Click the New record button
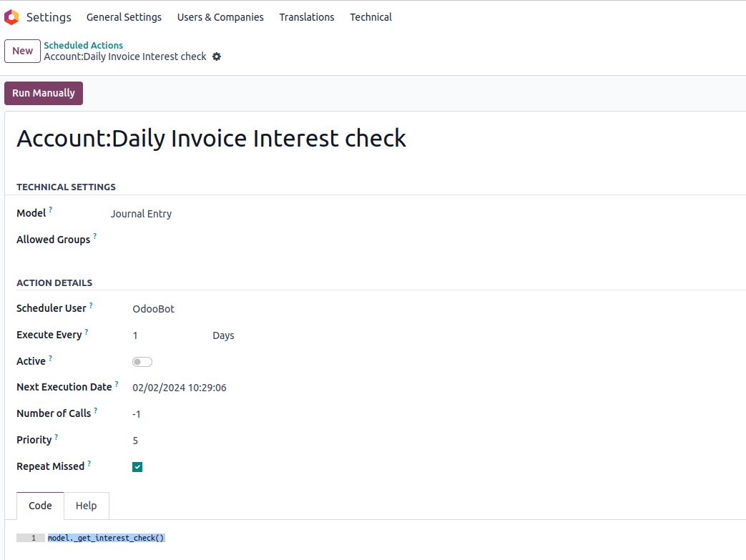746x560 pixels. click(22, 51)
